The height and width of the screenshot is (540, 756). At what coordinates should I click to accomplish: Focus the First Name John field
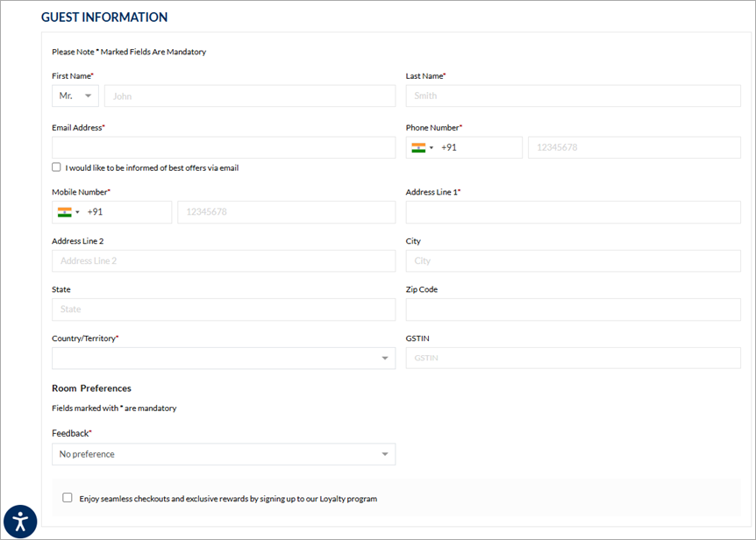pyautogui.click(x=250, y=96)
